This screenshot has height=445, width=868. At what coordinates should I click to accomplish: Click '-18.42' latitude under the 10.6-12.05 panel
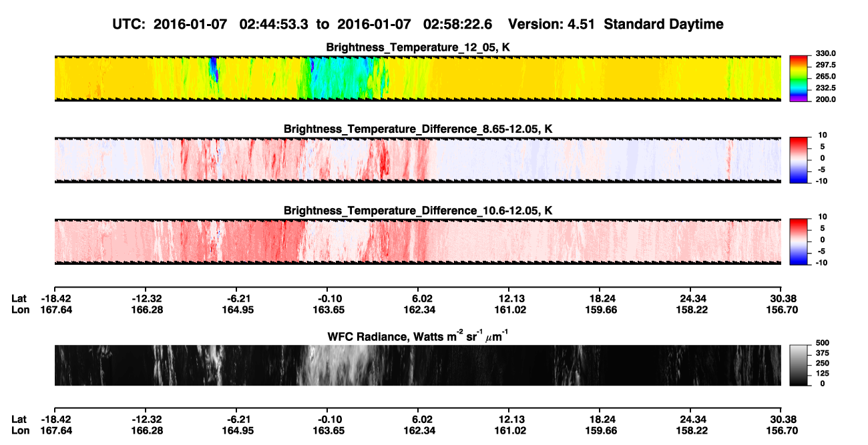click(x=56, y=299)
